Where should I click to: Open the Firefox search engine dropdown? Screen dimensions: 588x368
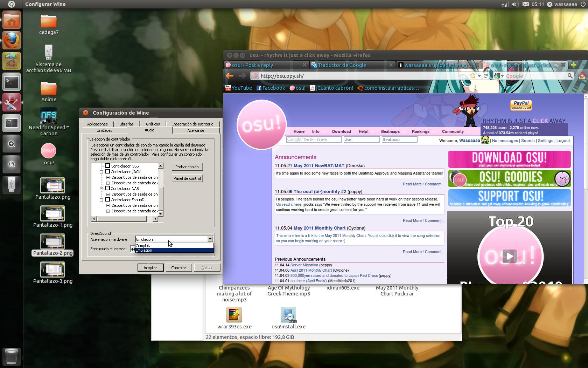[x=498, y=76]
